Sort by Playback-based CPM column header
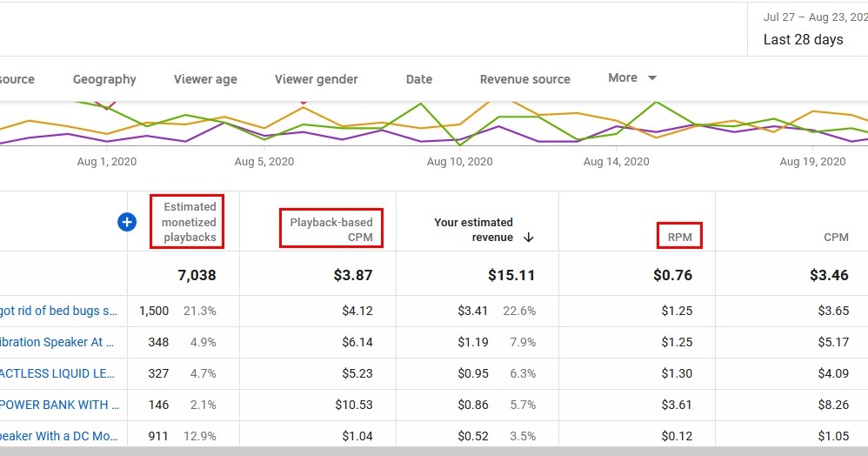The height and width of the screenshot is (456, 868). (331, 229)
